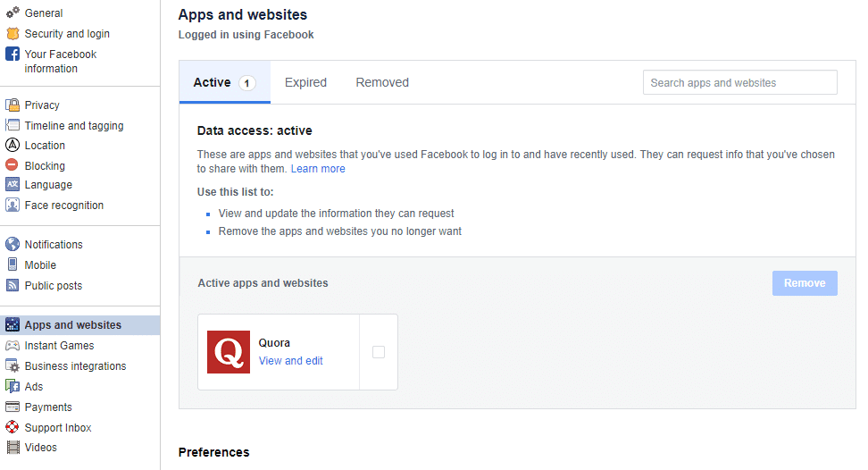868x470 pixels.
Task: Open General settings label
Action: 44,13
